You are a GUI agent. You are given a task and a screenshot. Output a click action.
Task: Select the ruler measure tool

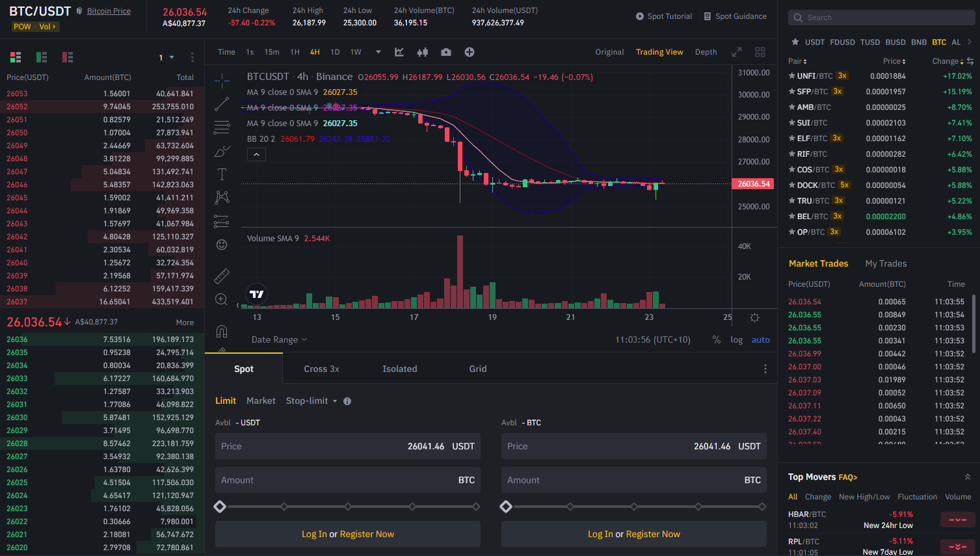pos(222,276)
